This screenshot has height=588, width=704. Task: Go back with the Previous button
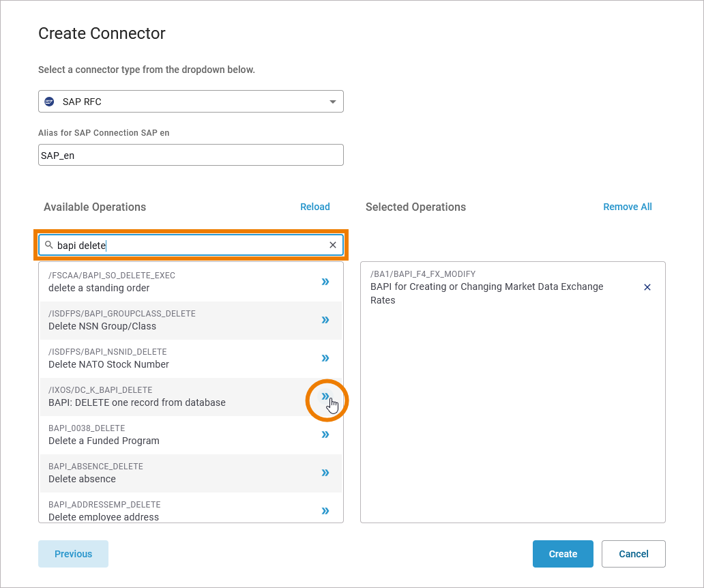(73, 554)
